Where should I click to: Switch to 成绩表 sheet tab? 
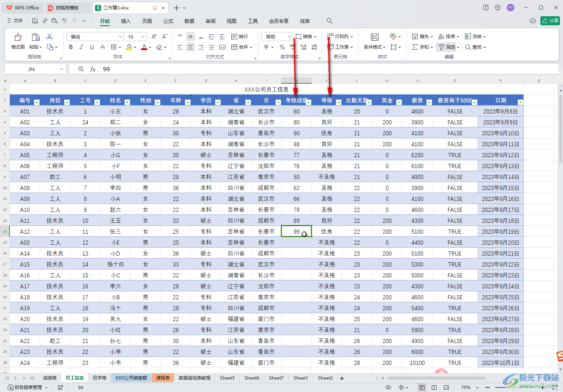click(49, 378)
